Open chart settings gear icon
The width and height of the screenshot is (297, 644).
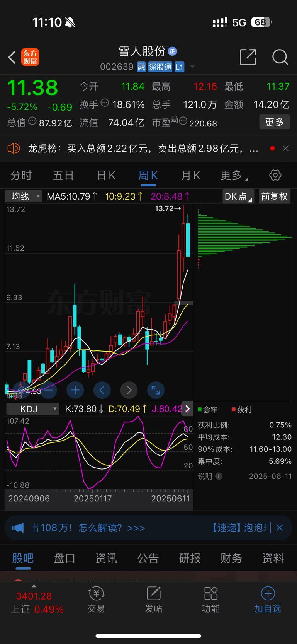tap(275, 175)
